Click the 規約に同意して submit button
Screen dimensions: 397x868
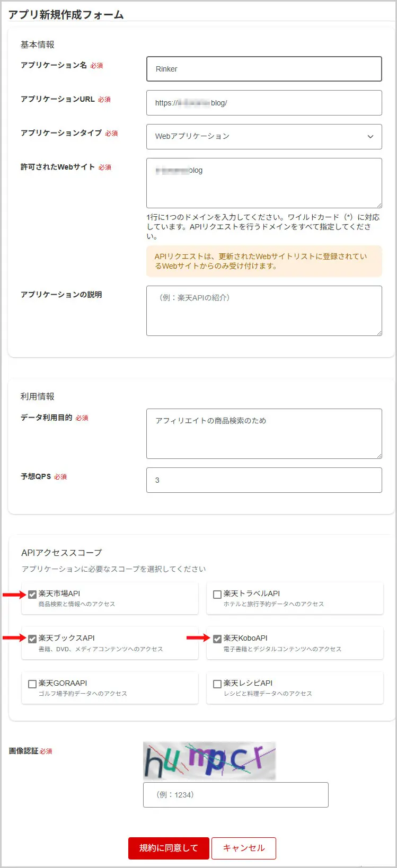pyautogui.click(x=168, y=848)
